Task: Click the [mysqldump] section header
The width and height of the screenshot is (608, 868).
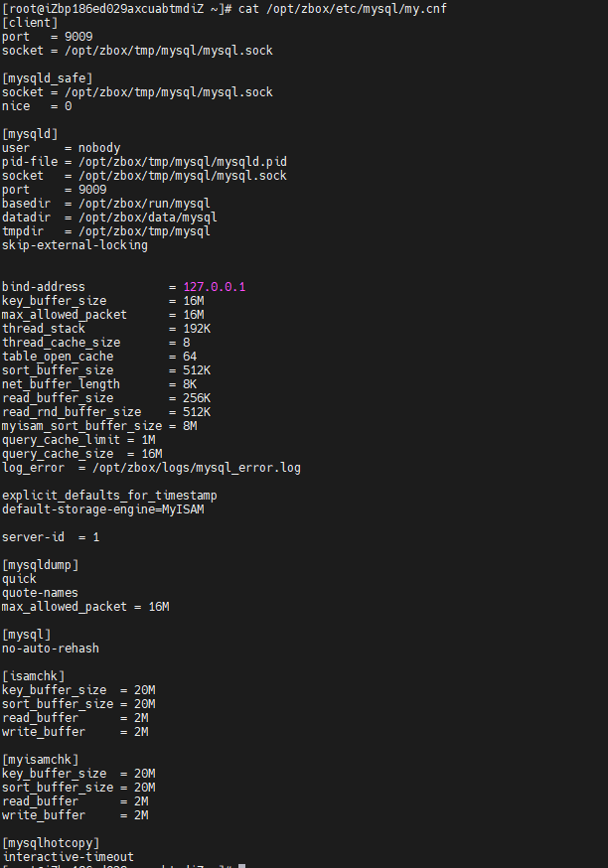Action: [x=40, y=564]
